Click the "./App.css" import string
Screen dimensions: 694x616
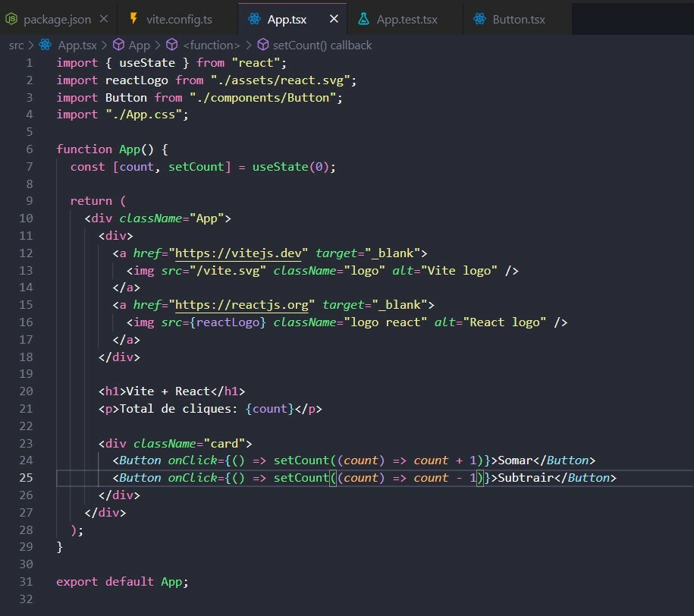pyautogui.click(x=144, y=115)
